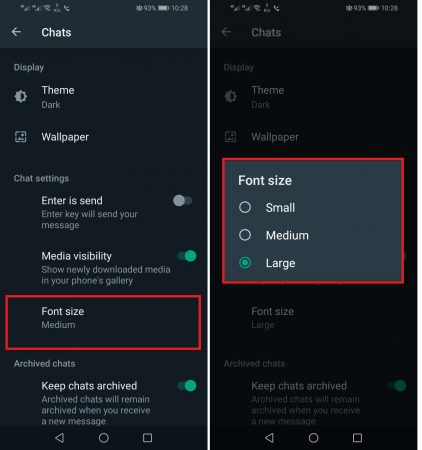This screenshot has height=450, width=422.
Task: Disable the Media visibility switch
Action: click(187, 256)
